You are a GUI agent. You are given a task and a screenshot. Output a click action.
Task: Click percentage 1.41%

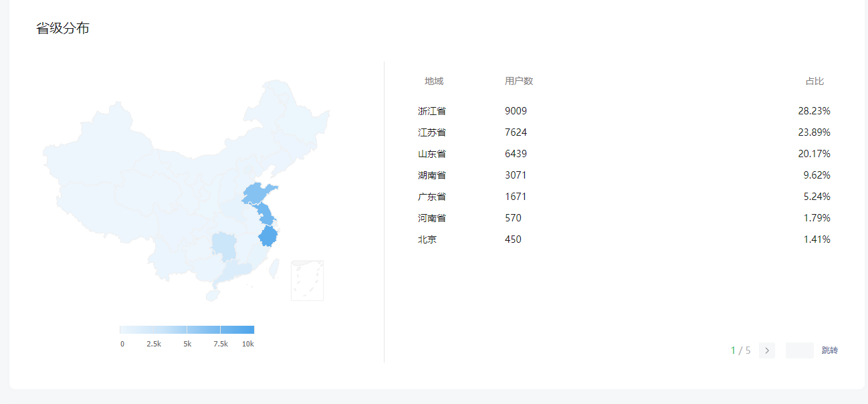817,239
